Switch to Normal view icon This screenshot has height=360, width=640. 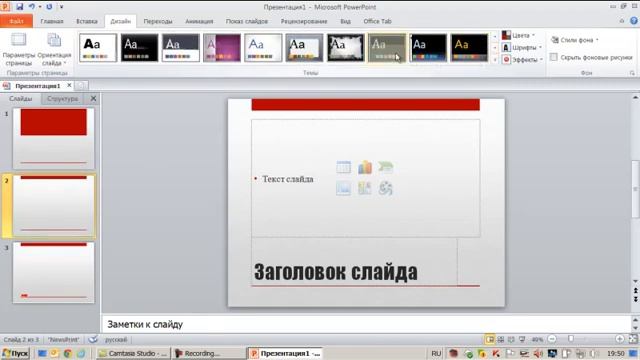[490, 339]
